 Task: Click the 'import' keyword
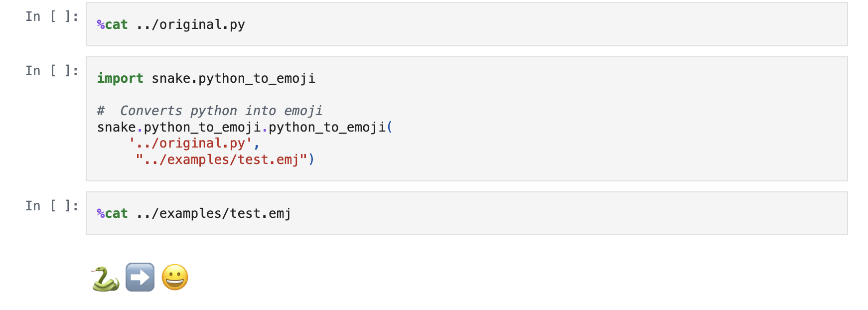pos(120,78)
